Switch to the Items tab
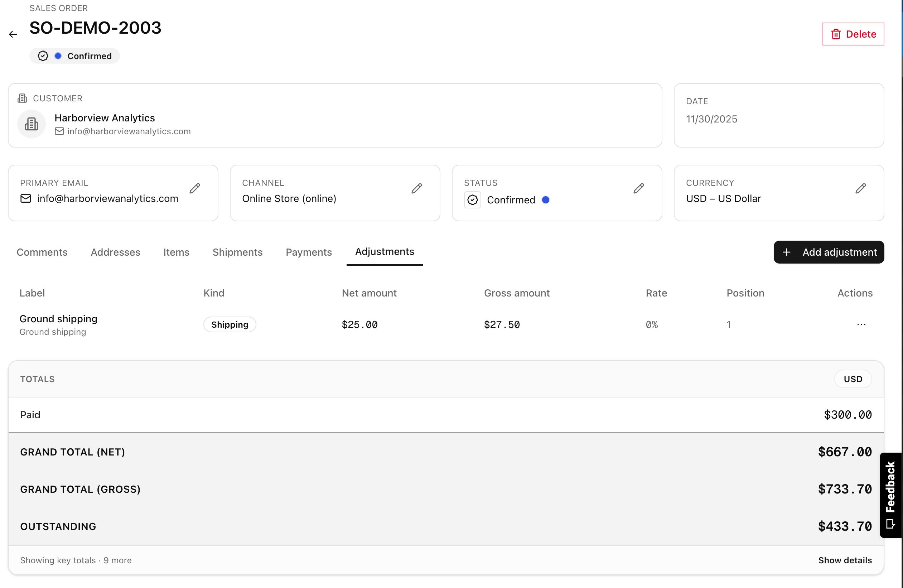 tap(176, 252)
